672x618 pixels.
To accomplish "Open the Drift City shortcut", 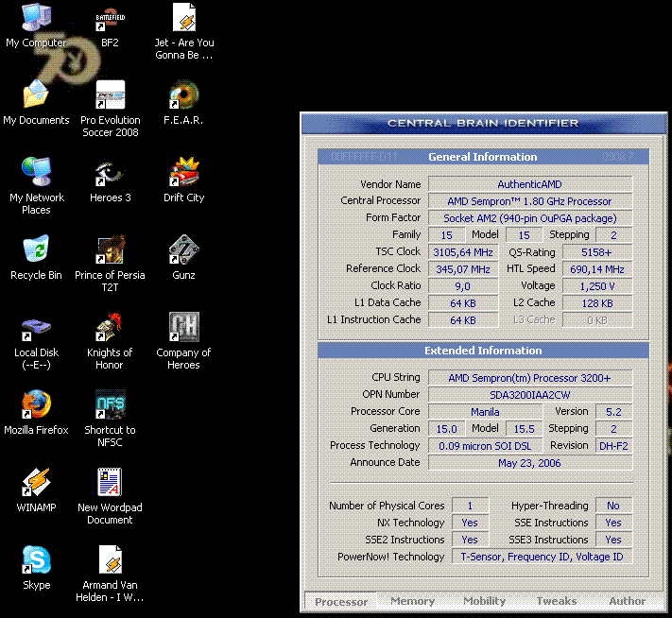I will pos(183,173).
